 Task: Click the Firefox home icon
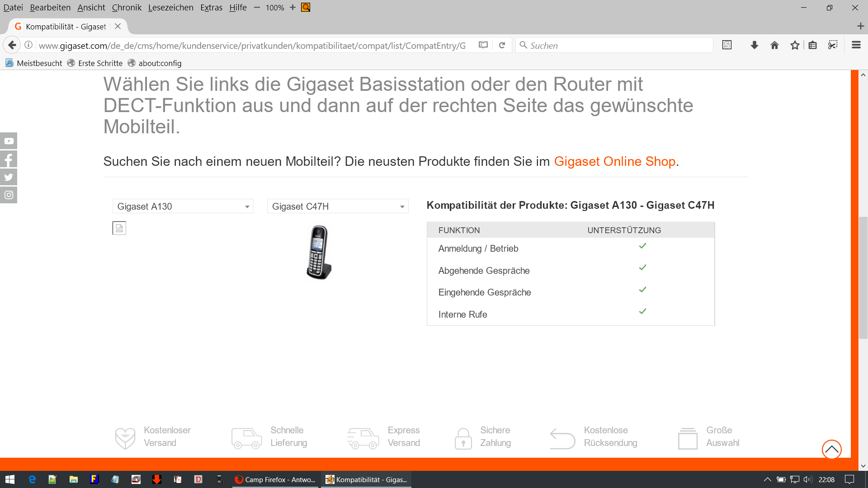point(774,45)
